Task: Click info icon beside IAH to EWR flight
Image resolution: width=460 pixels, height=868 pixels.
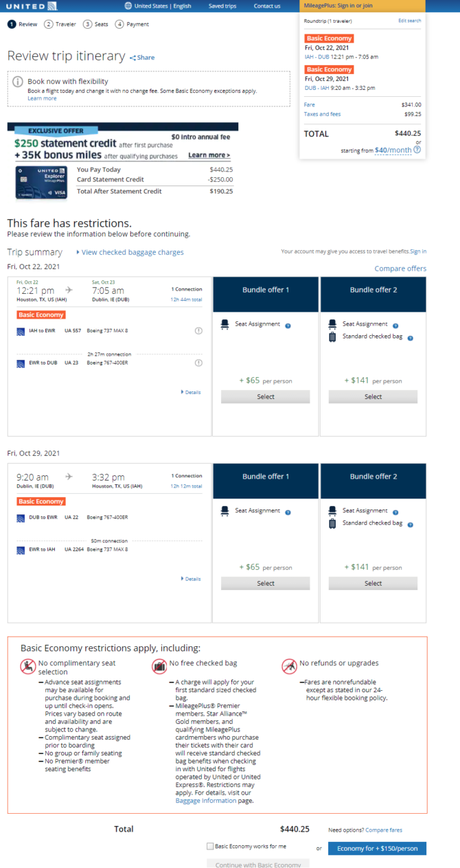Action: point(198,331)
